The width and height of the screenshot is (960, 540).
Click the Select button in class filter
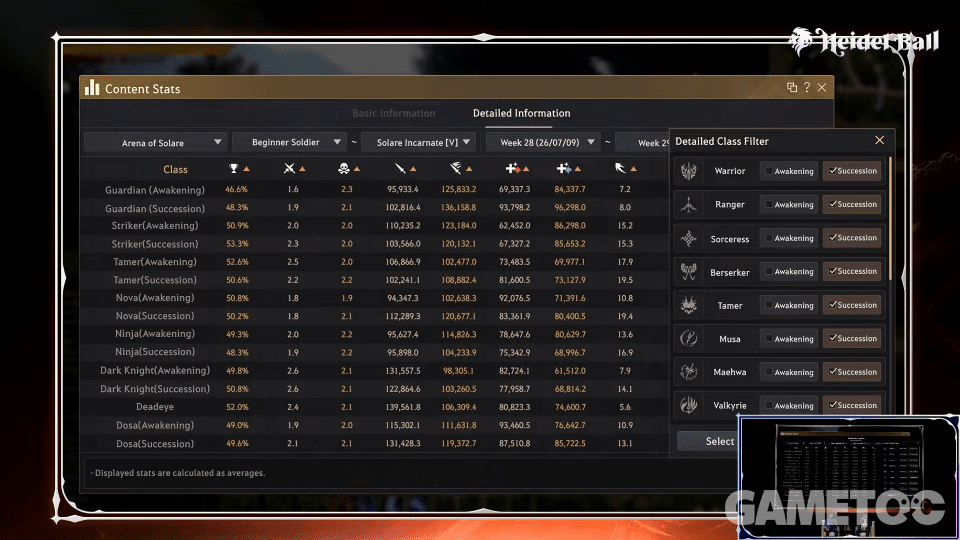click(x=708, y=441)
